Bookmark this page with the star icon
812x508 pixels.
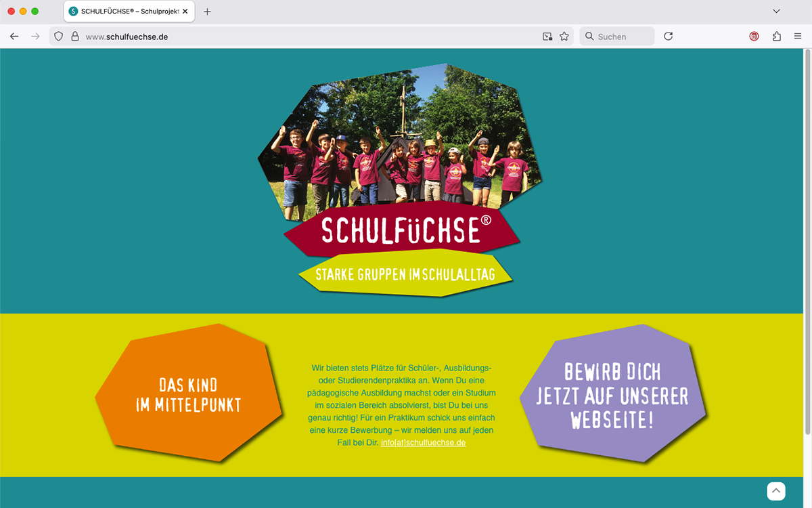[564, 37]
